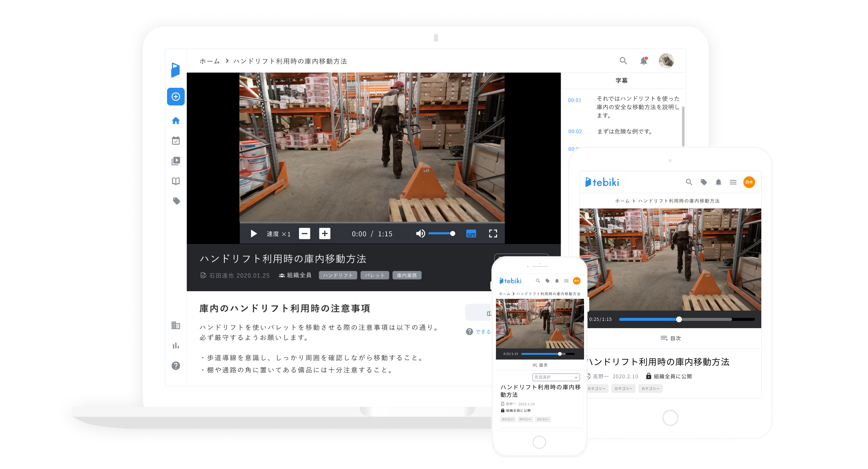Open the calendar check icon in sidebar
The height and width of the screenshot is (469, 868).
coord(176,140)
